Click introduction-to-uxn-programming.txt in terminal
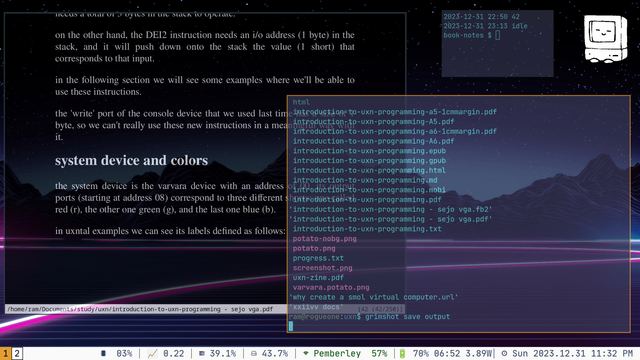This screenshot has height=360, width=640. click(367, 229)
